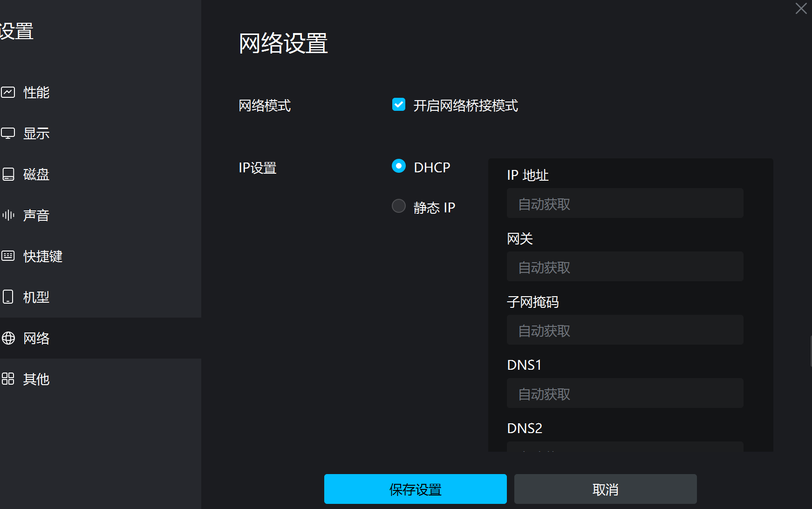
Task: Click the 子网掩码 input field
Action: coord(625,330)
